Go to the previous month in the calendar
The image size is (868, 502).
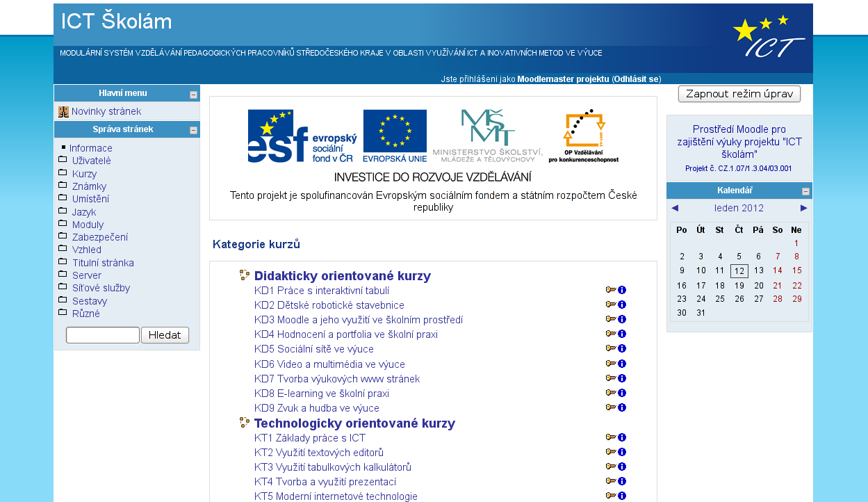[675, 208]
